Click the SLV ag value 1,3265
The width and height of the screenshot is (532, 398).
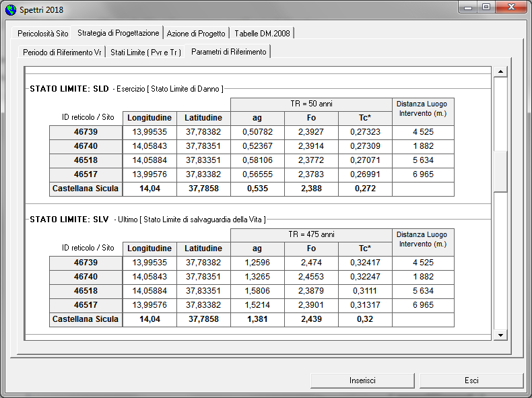pos(257,277)
